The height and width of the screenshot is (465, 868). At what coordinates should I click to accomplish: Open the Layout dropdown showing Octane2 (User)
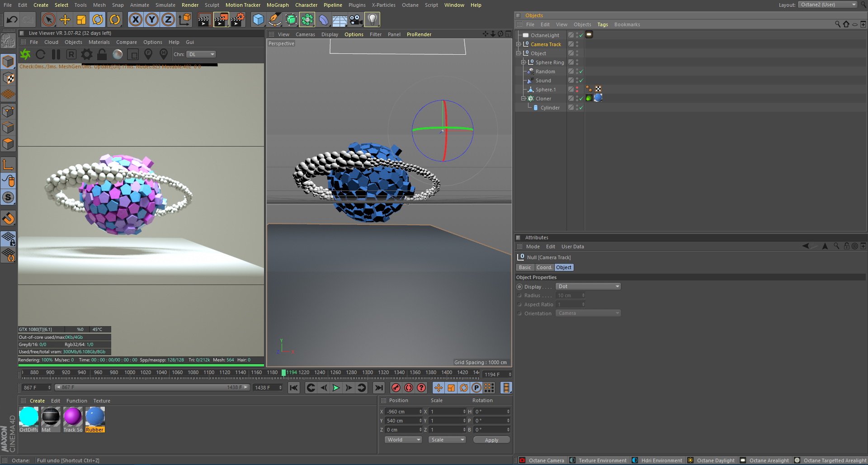828,5
